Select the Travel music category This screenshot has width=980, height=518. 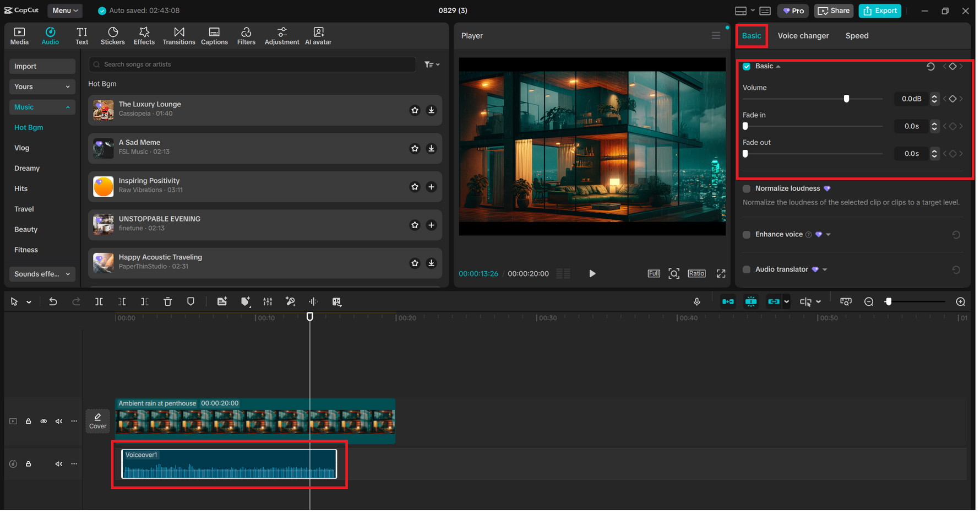(x=24, y=209)
